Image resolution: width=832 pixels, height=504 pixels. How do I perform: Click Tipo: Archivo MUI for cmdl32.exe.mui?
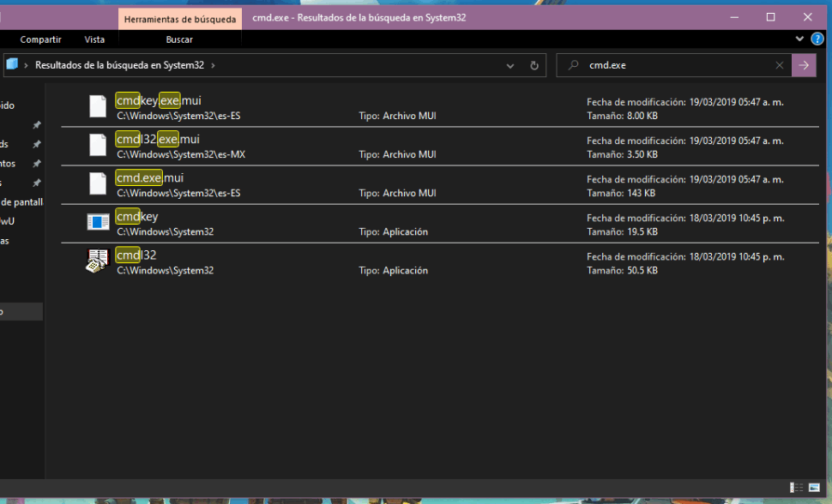point(397,154)
